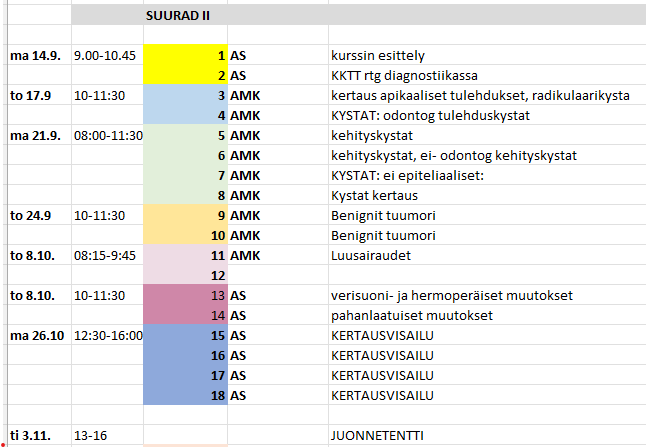Click KERTAUSVISAILU in row 17
646x448 pixels.
tap(487, 375)
